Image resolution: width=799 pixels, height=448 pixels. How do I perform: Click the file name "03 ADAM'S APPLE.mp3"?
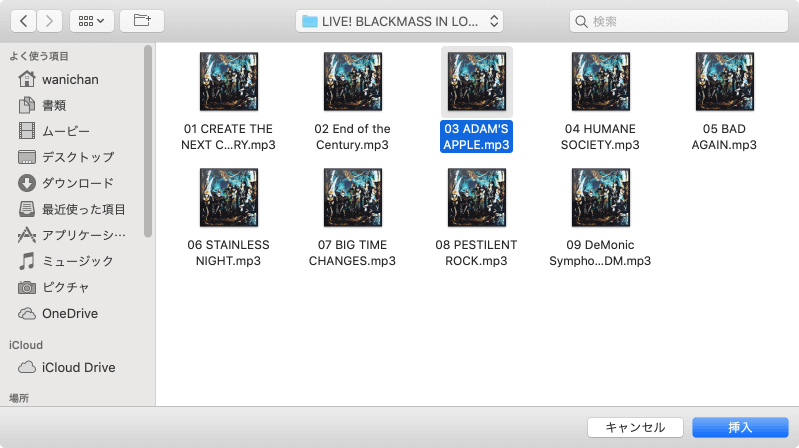click(x=476, y=137)
